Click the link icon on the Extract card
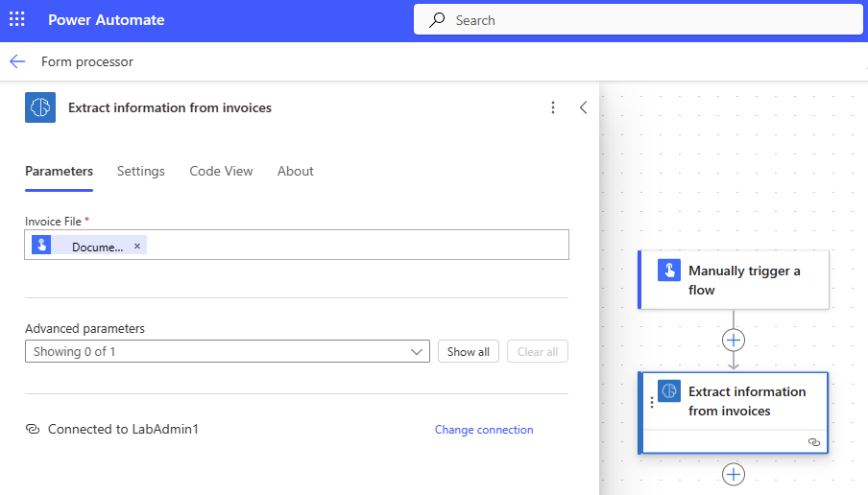This screenshot has width=868, height=495. point(814,442)
